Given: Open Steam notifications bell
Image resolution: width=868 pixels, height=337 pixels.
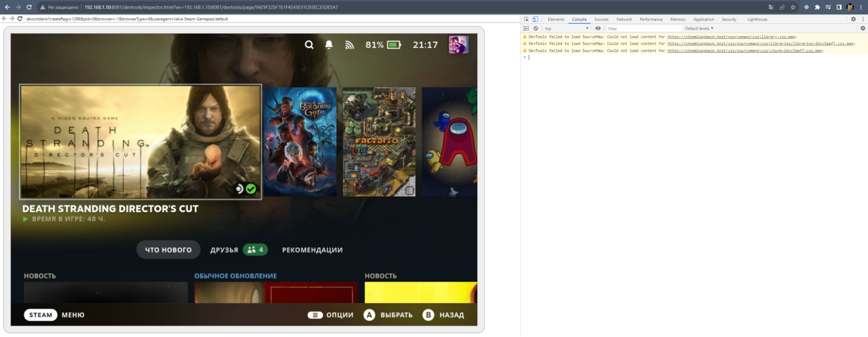Looking at the screenshot, I should click(x=329, y=45).
